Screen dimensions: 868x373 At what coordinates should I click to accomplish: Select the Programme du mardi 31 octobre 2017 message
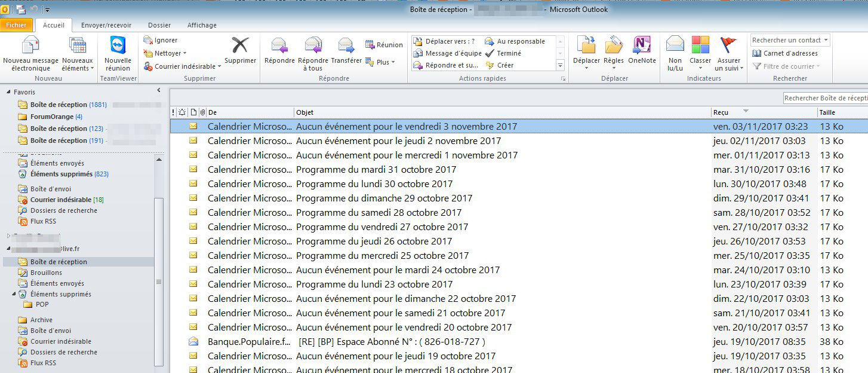pos(518,170)
